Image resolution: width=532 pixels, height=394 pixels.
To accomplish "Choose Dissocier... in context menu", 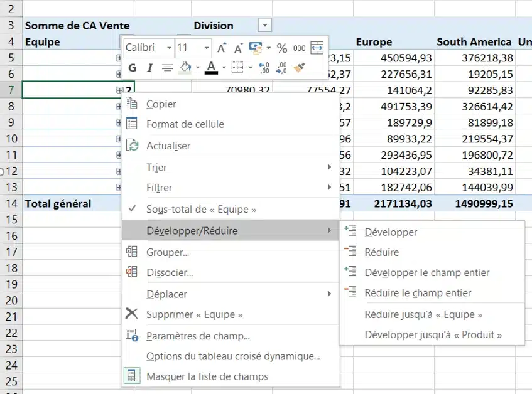I will pyautogui.click(x=231, y=273).
